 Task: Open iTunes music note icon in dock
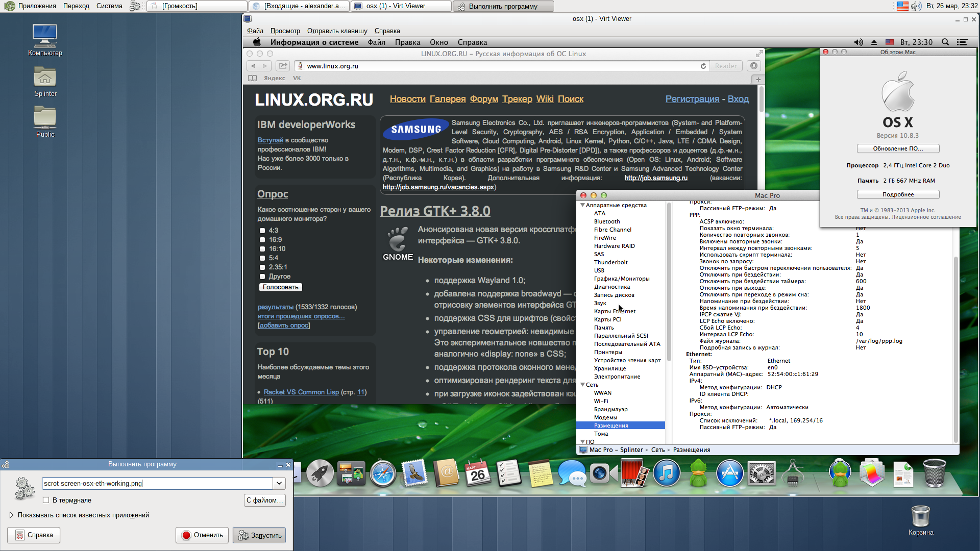[x=667, y=473]
